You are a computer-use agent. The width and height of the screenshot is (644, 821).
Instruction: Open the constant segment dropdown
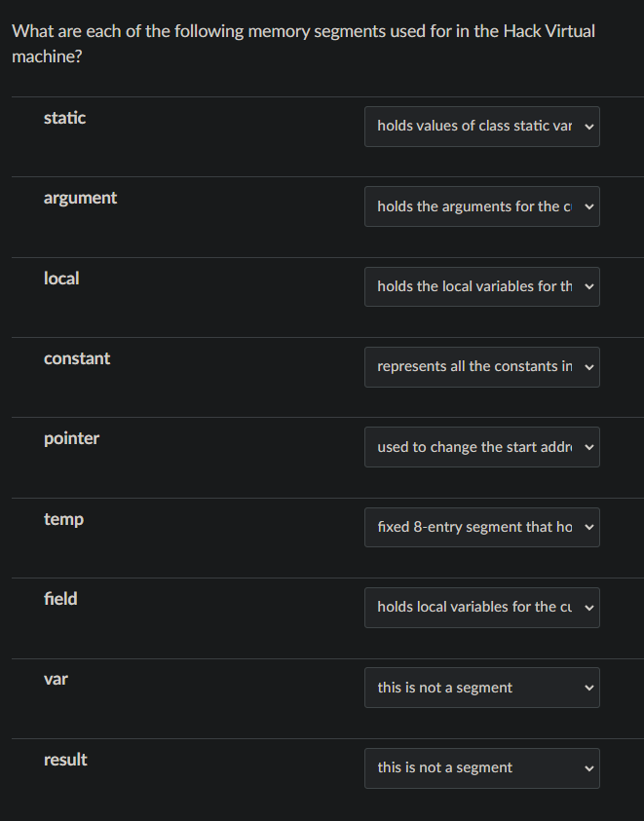tap(481, 367)
